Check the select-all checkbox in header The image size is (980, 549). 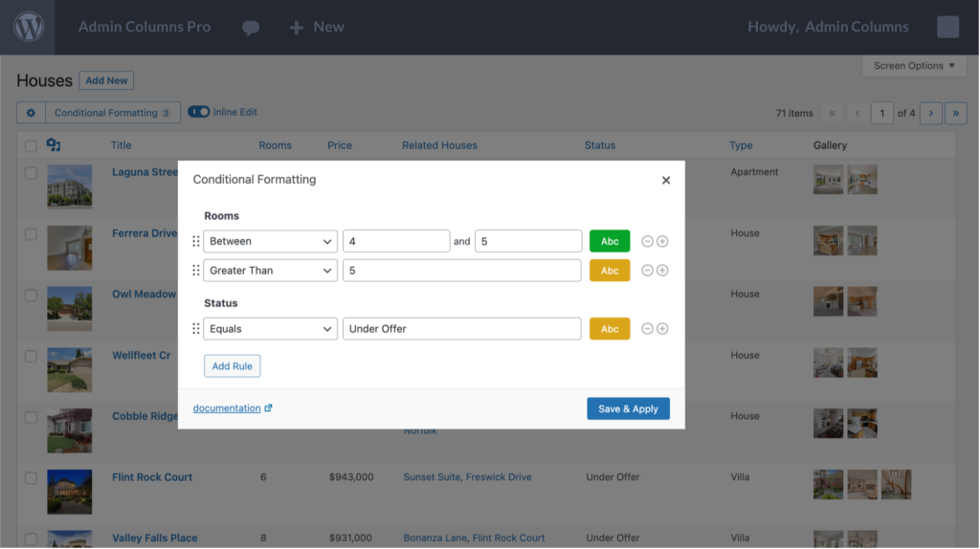[31, 146]
